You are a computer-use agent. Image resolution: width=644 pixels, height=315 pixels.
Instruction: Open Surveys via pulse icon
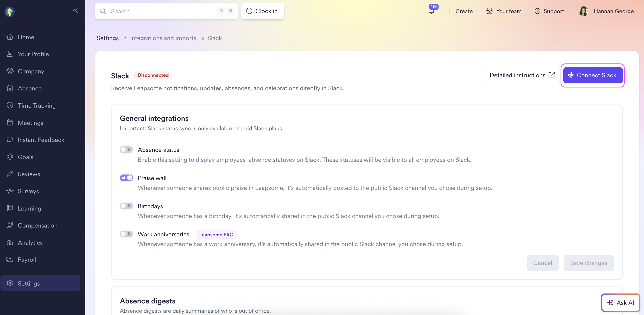tap(10, 191)
